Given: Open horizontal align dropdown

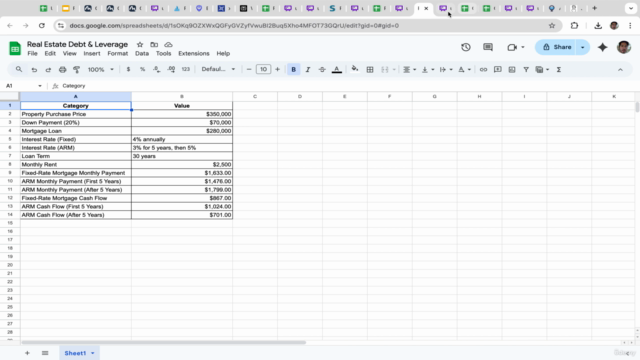Looking at the screenshot, I should (x=409, y=70).
